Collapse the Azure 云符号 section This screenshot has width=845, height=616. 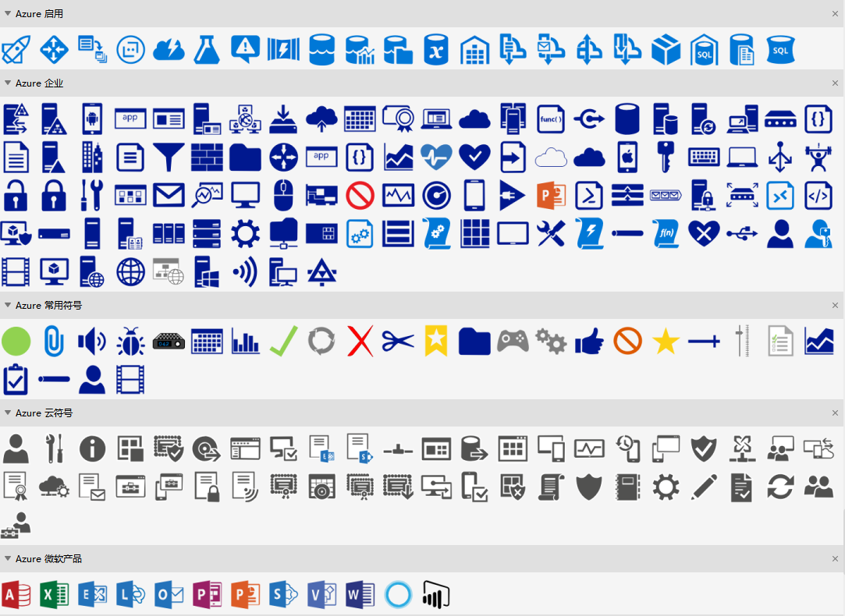point(8,412)
